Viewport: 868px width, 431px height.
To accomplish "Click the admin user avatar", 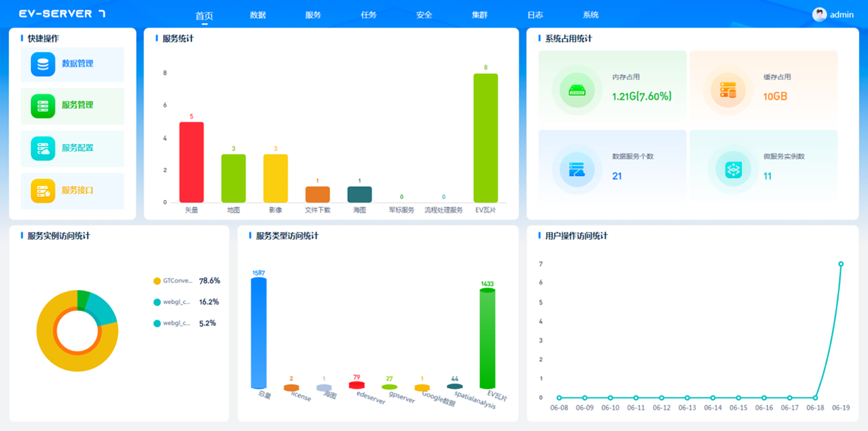I will (x=819, y=14).
